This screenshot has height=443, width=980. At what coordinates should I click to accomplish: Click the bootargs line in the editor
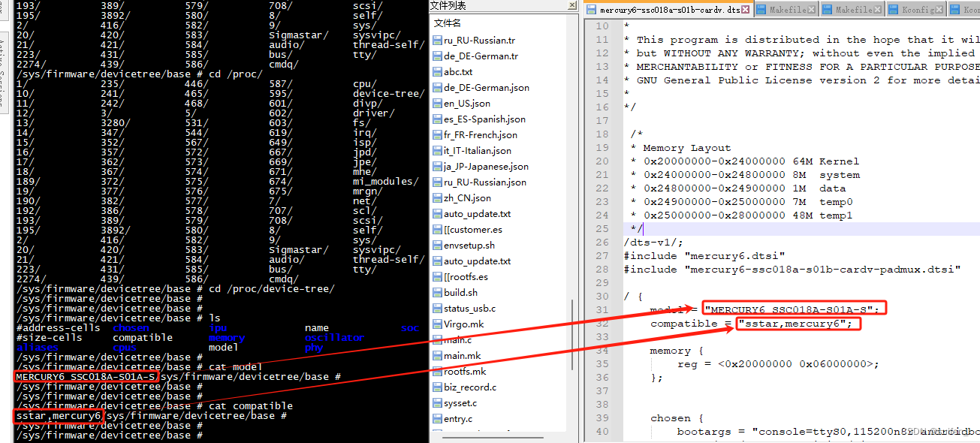[828, 432]
